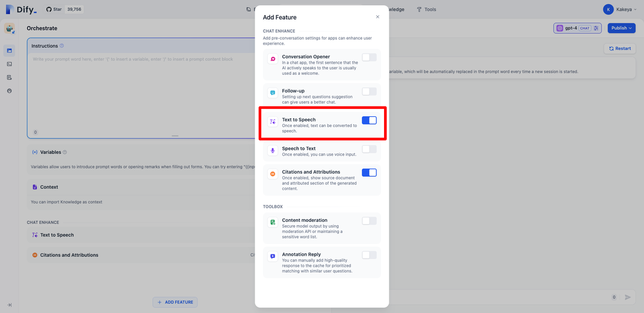Close the Add Feature dialog
Screen dimensions: 644x313
[x=378, y=17]
